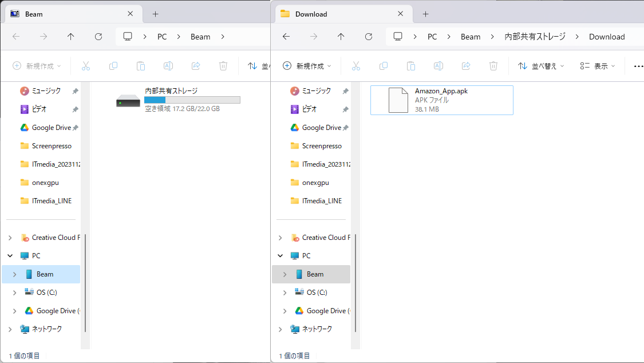Expand Beam device node in Beam window
The image size is (644, 363).
[15, 274]
